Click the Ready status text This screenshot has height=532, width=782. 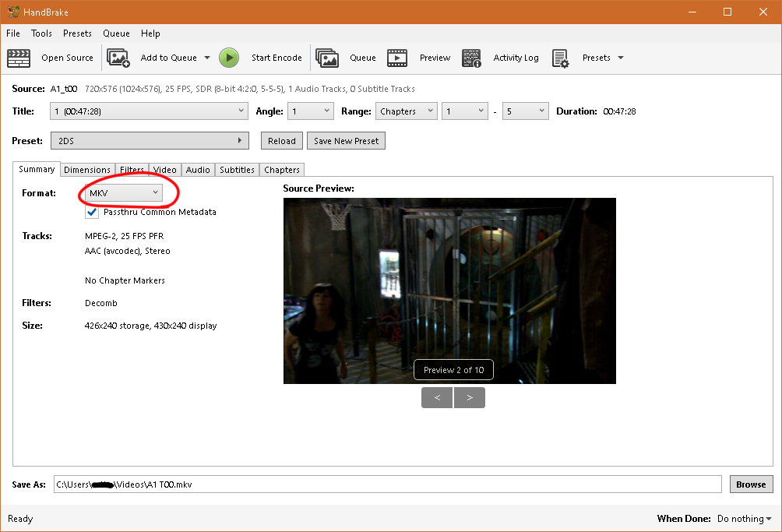pyautogui.click(x=20, y=519)
